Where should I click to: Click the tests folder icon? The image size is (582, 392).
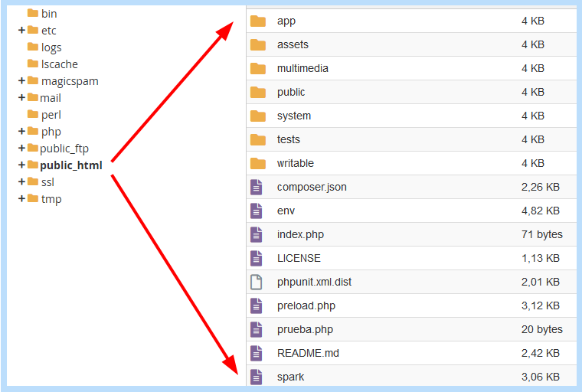point(257,140)
